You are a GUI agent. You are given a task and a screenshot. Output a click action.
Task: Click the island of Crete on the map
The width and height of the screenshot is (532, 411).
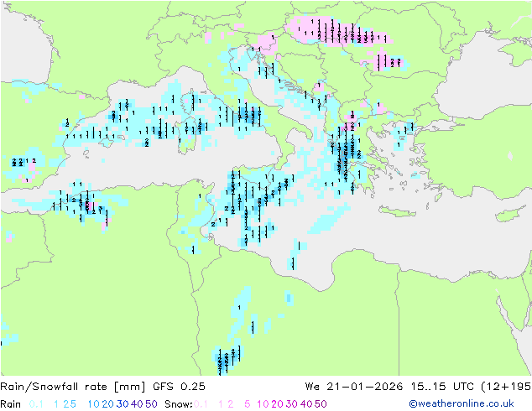click(397, 212)
